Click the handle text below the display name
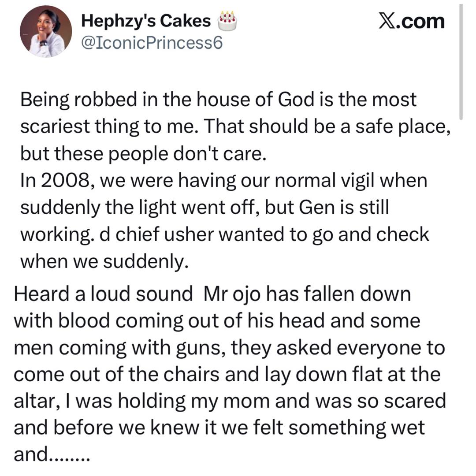 pos(153,42)
